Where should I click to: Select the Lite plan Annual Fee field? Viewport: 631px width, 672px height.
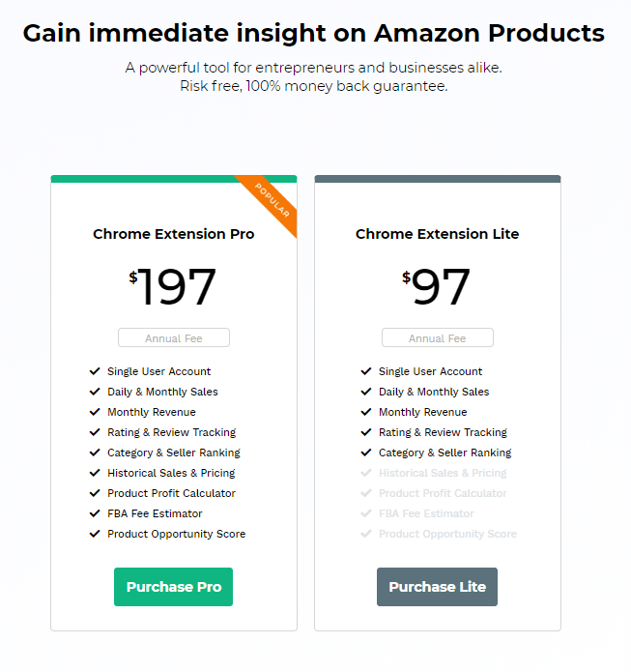(x=438, y=337)
